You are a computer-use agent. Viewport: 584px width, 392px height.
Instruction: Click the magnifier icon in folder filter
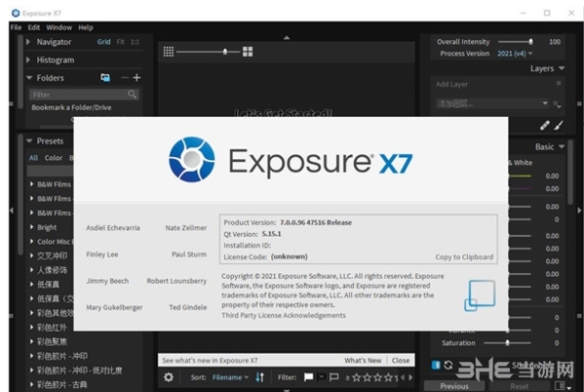(x=132, y=95)
